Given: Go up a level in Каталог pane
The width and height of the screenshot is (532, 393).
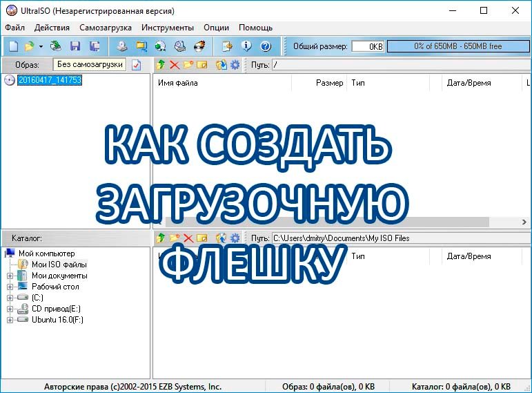Looking at the screenshot, I should [x=161, y=238].
